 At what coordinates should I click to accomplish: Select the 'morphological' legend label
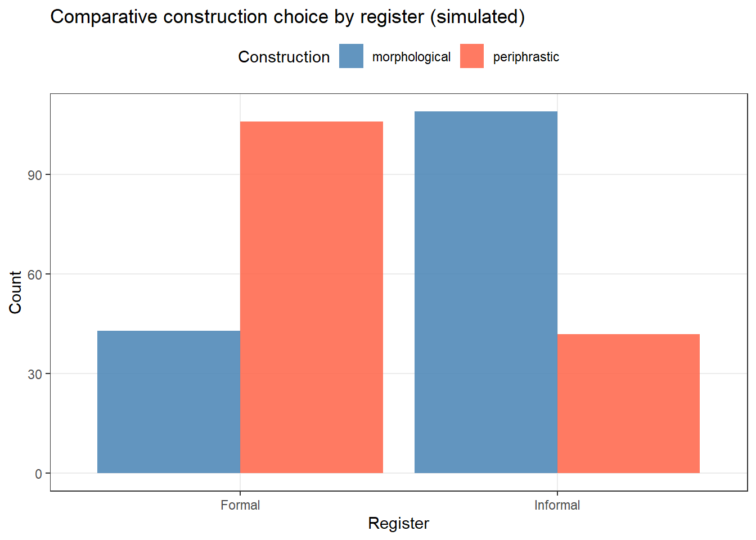tap(411, 57)
